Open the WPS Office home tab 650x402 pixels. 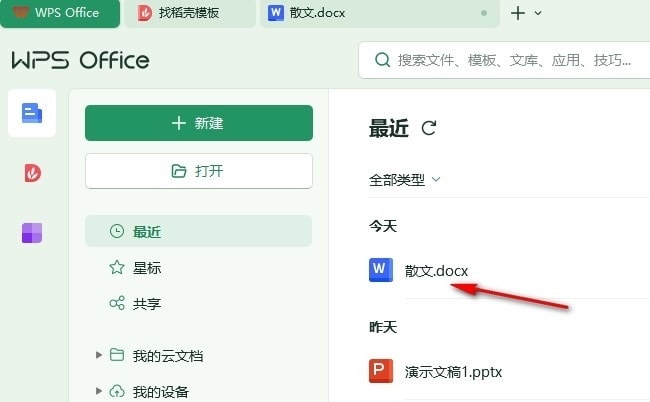(60, 13)
